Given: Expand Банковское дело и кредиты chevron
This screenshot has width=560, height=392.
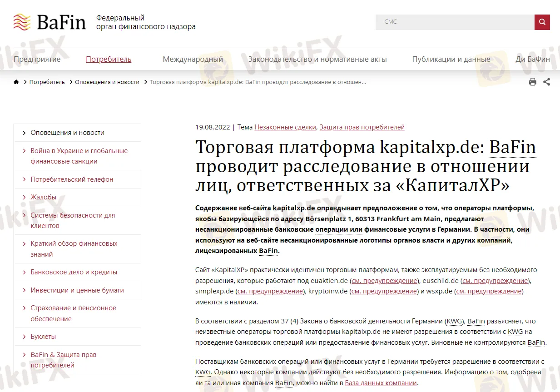Looking at the screenshot, I should coord(24,273).
